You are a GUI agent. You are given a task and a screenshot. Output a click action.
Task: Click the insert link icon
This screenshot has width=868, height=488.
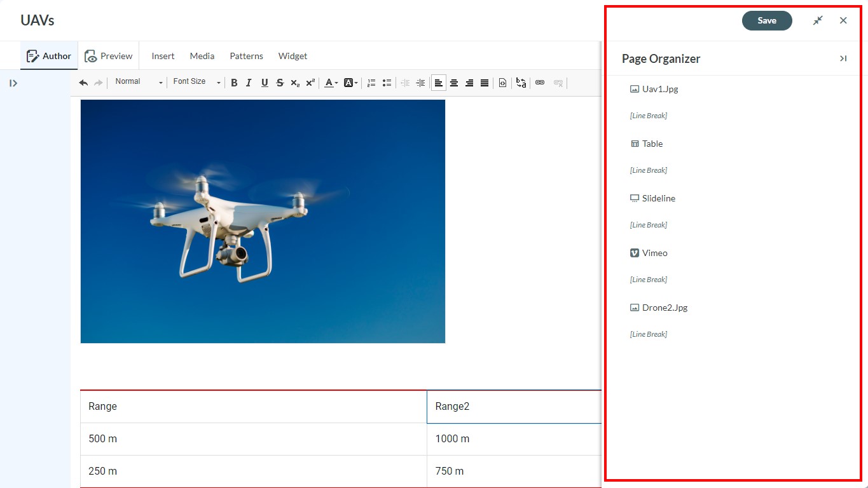[540, 83]
